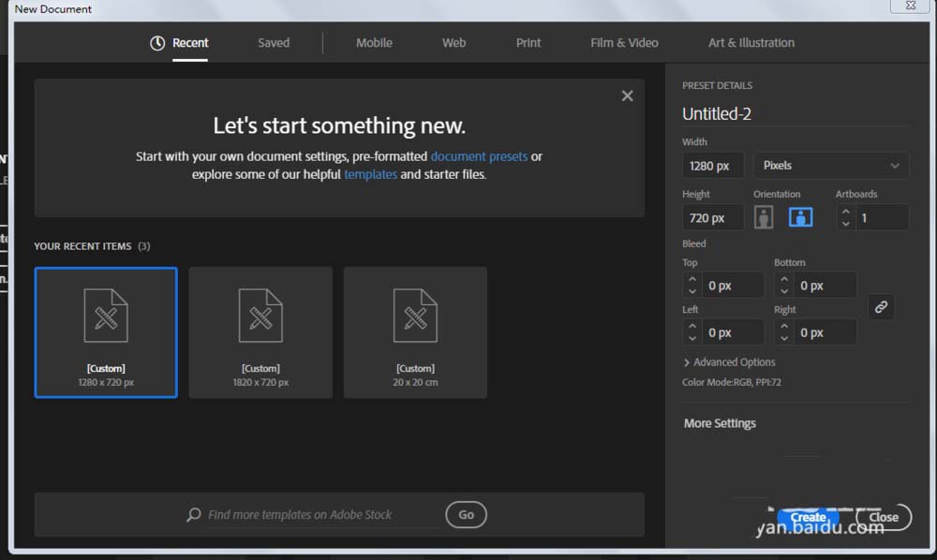This screenshot has height=560, width=937.
Task: Open the Web presets tab
Action: coord(454,43)
